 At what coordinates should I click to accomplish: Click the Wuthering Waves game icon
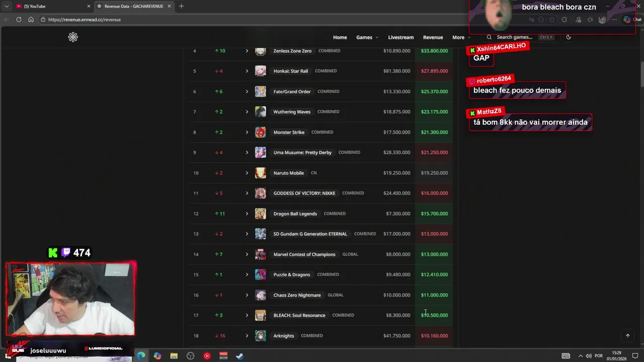tap(261, 112)
